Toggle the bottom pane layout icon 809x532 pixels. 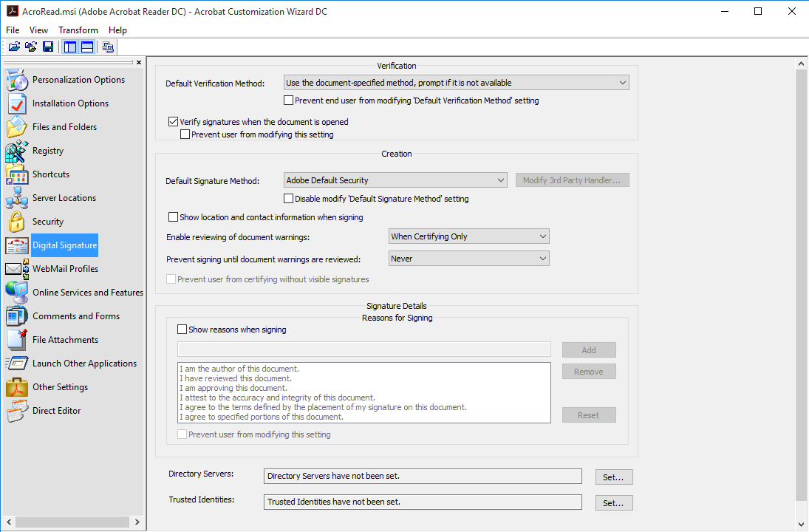pyautogui.click(x=87, y=47)
